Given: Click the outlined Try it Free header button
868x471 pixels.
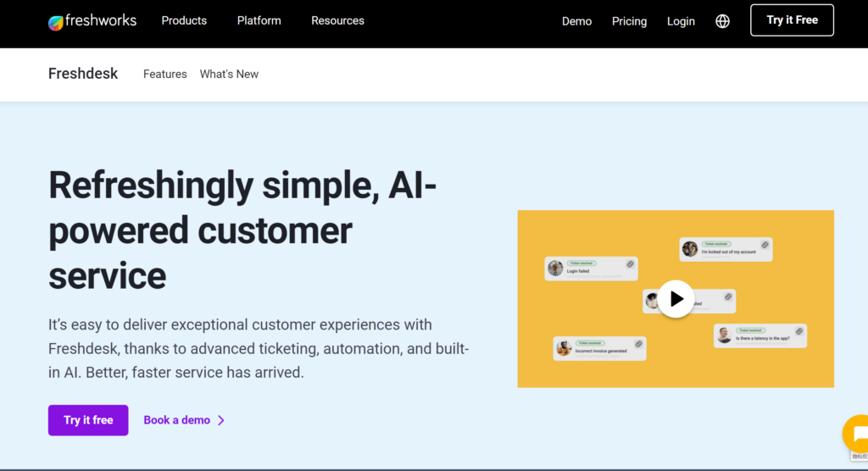Looking at the screenshot, I should click(x=792, y=20).
